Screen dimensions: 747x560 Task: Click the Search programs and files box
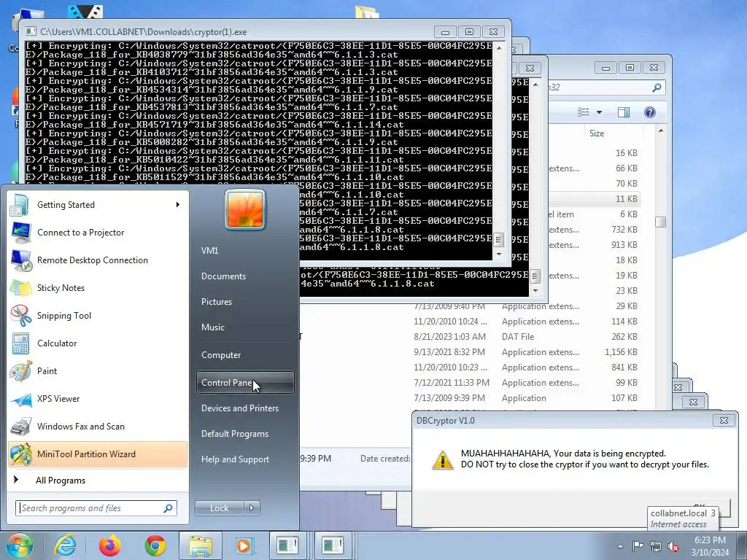tap(96, 508)
